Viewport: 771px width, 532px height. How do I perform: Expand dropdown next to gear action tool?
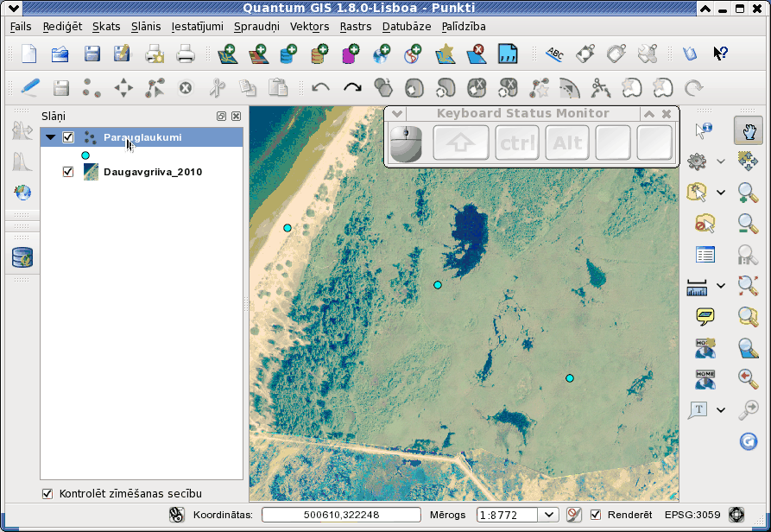[721, 161]
